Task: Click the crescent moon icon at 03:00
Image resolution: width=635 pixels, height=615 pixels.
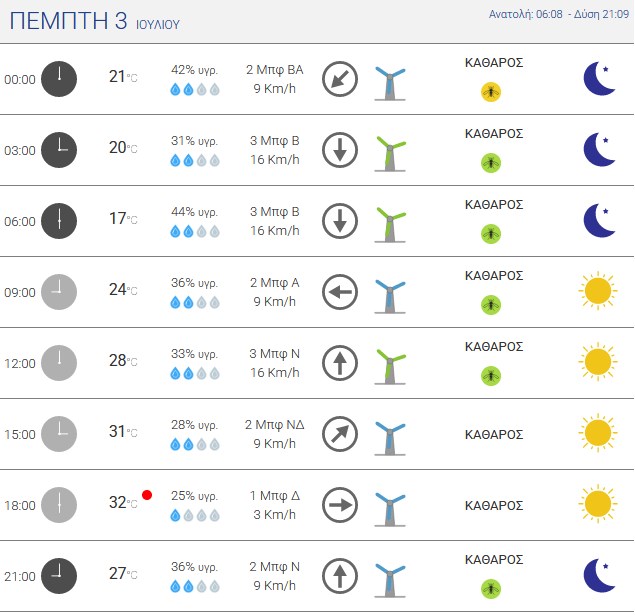Action: click(x=599, y=149)
